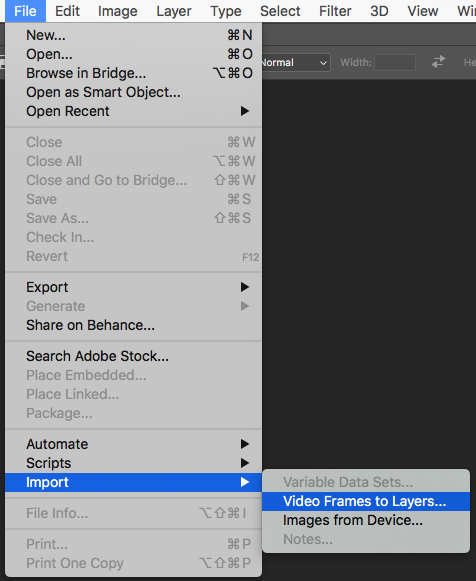476x581 pixels.
Task: Click the Width input field
Action: (x=395, y=62)
